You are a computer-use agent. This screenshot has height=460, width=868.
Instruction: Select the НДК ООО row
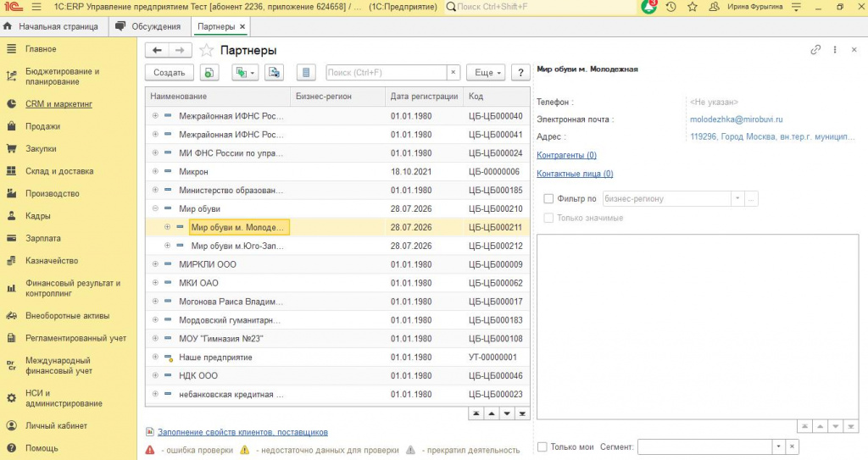coord(337,375)
